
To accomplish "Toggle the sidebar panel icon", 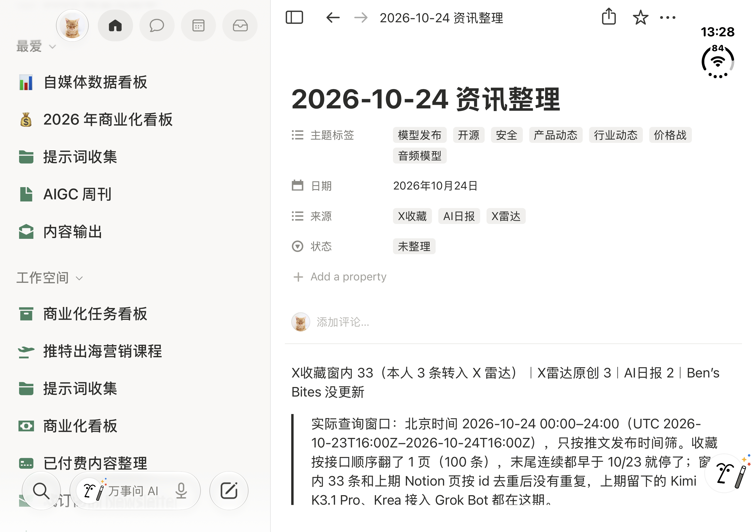I will (294, 17).
